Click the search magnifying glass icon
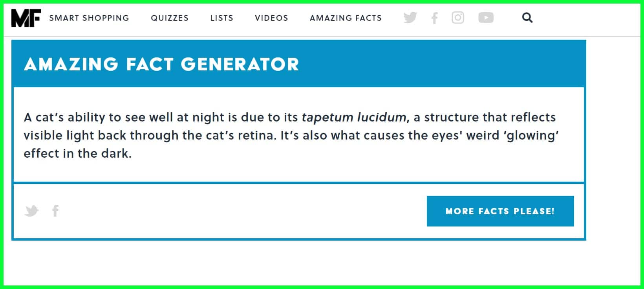Viewport: 644px width, 289px height. point(527,18)
